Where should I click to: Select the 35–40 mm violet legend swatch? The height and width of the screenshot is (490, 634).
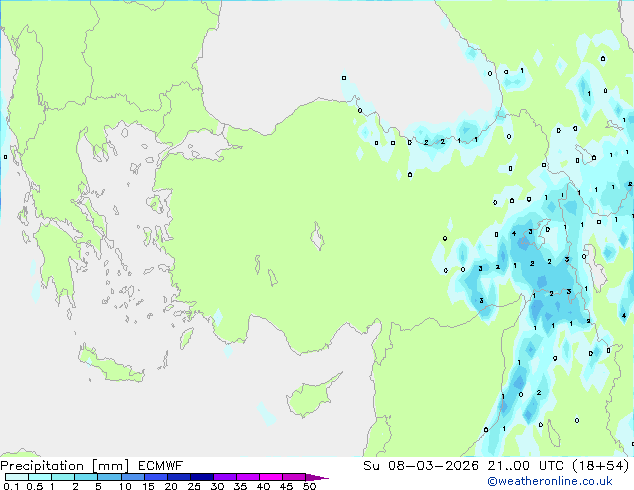click(248, 477)
